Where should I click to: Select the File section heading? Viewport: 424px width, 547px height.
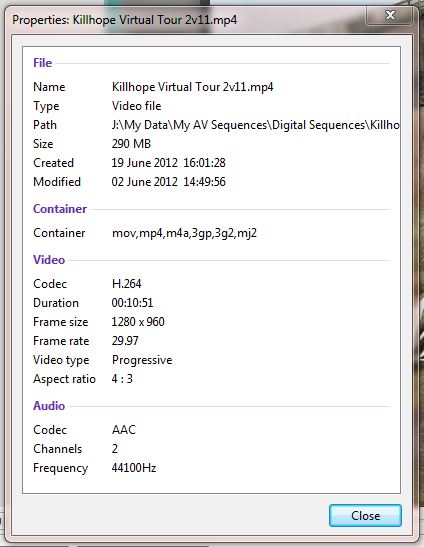43,63
